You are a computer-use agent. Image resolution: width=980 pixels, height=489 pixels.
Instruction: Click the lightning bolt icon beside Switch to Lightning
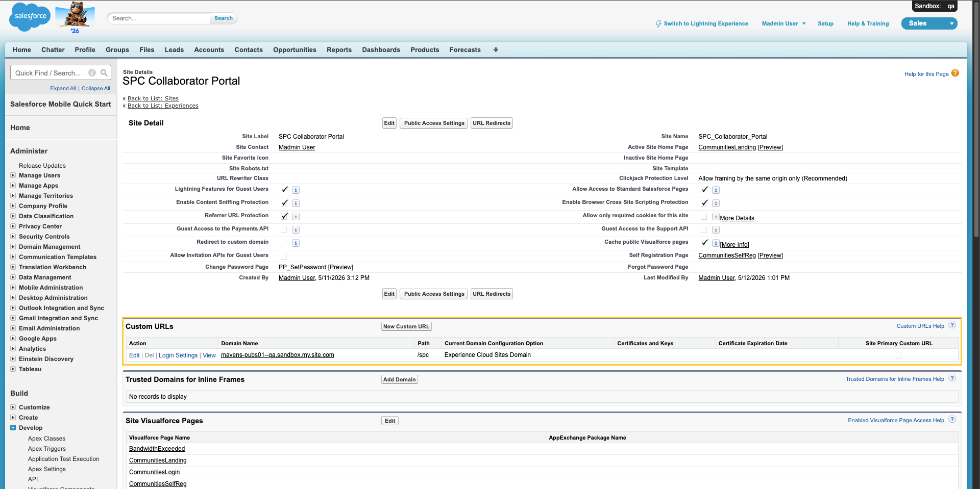(658, 23)
